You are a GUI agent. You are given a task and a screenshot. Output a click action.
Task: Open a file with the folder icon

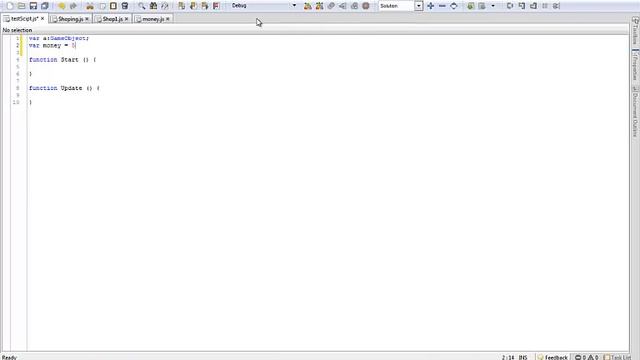pos(21,6)
